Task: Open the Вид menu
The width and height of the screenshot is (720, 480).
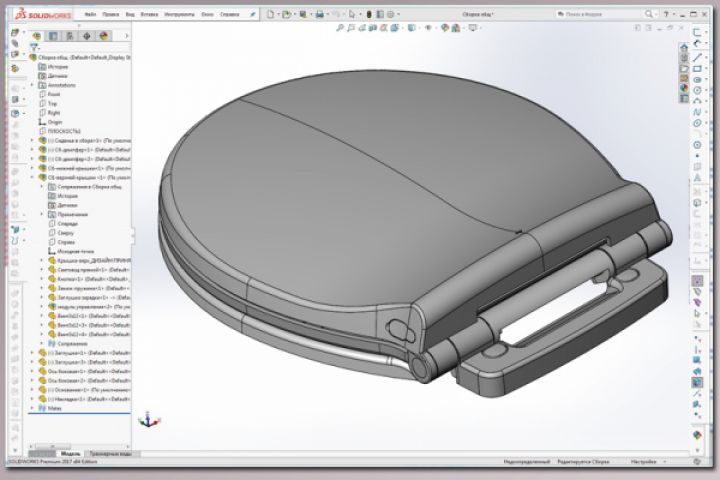Action: (130, 15)
